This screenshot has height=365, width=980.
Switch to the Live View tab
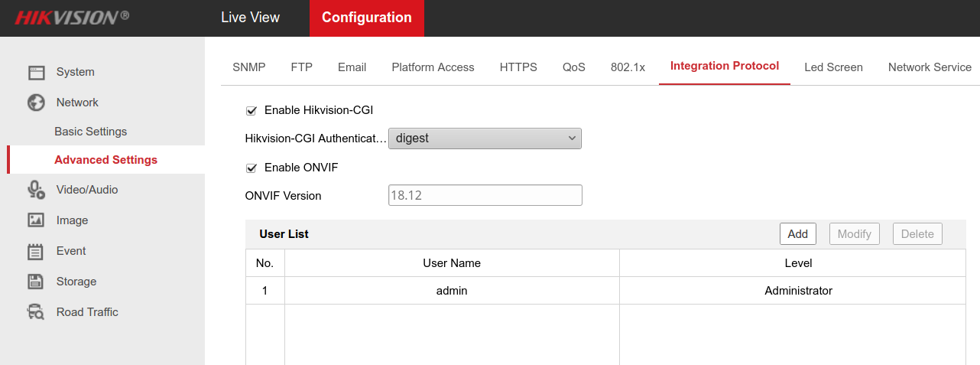[x=250, y=18]
